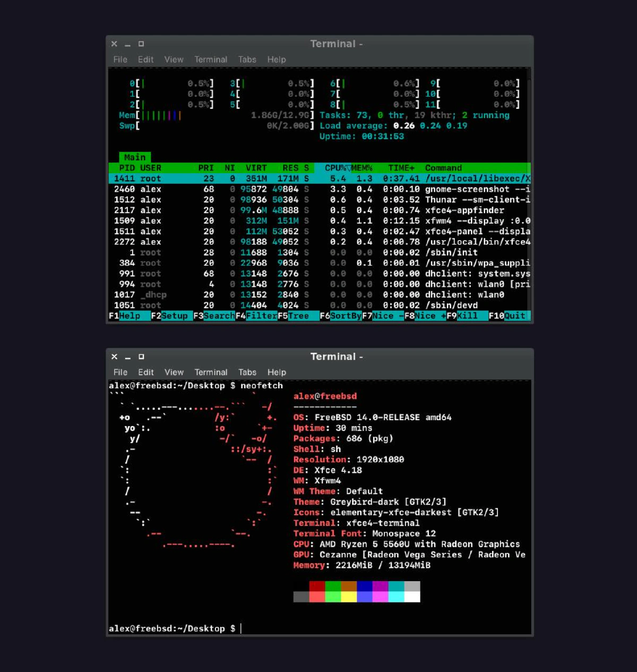
Task: Select the Main tab in htop
Action: pos(135,157)
